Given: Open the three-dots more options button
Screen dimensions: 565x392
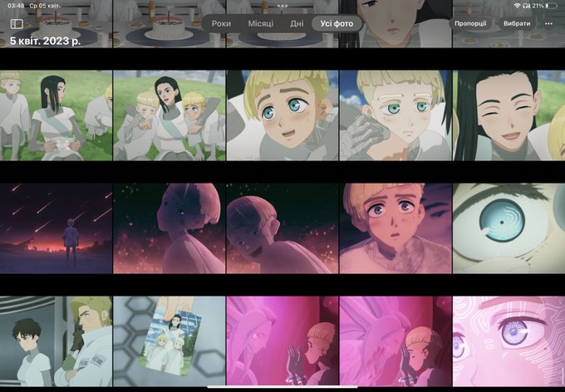Looking at the screenshot, I should point(548,24).
